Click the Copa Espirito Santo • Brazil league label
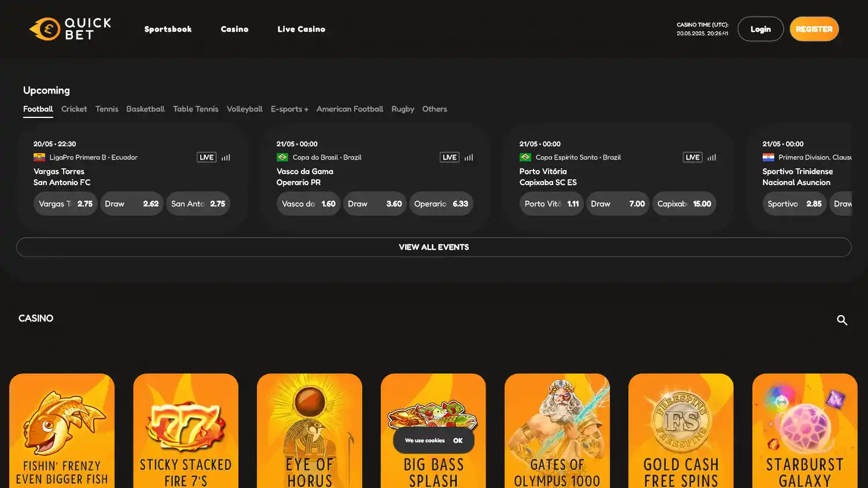 (578, 157)
